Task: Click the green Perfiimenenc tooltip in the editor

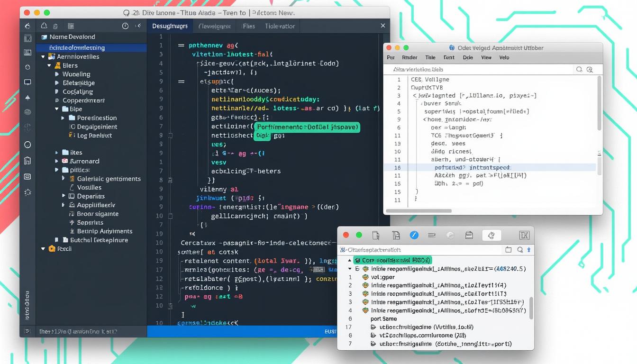Action: (307, 127)
